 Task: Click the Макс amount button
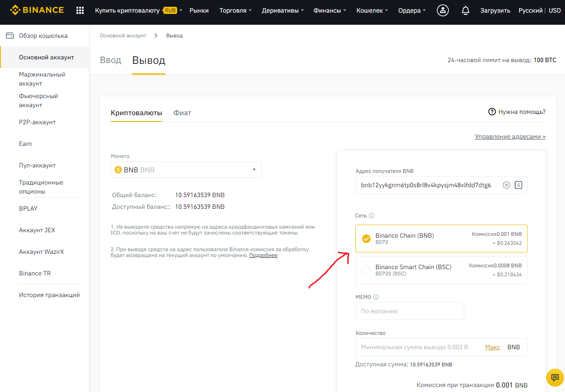click(x=493, y=347)
